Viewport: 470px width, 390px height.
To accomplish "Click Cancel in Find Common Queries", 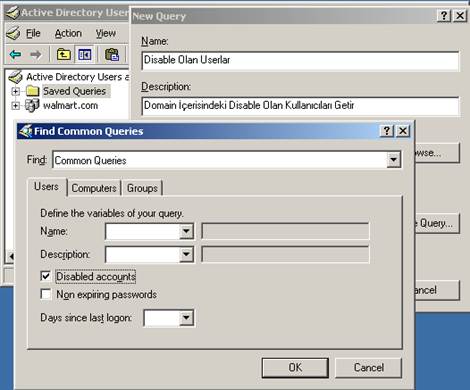I will coord(369,368).
